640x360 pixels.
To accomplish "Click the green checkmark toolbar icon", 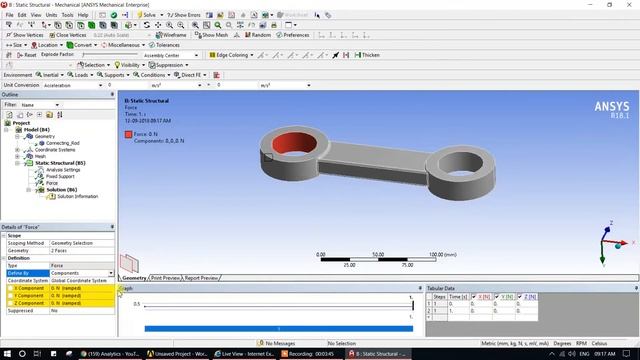I will point(114,15).
